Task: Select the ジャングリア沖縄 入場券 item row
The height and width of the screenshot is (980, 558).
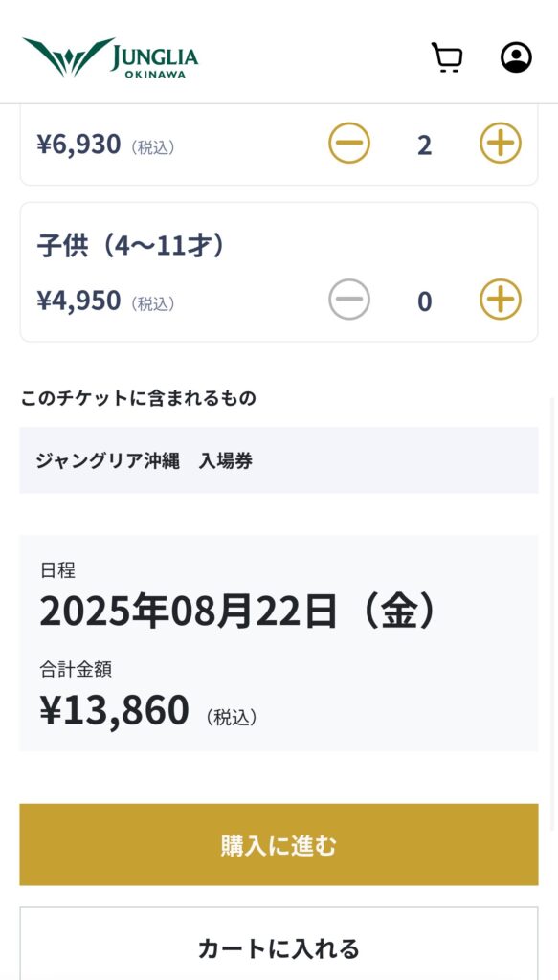Action: pyautogui.click(x=279, y=460)
